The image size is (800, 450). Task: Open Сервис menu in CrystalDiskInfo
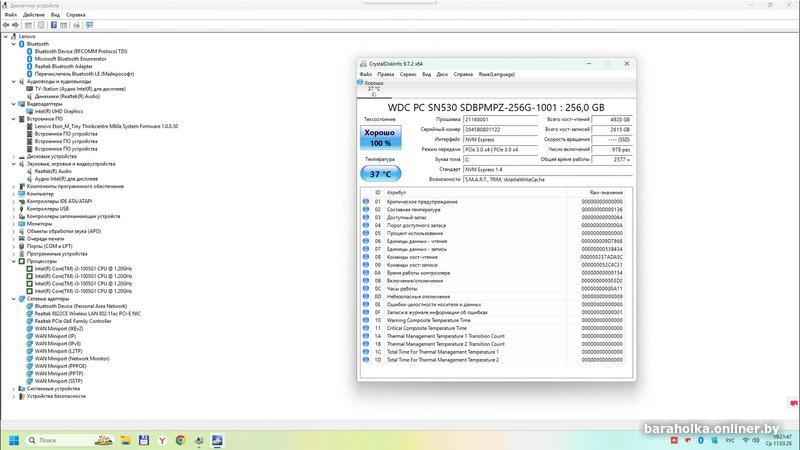point(408,74)
